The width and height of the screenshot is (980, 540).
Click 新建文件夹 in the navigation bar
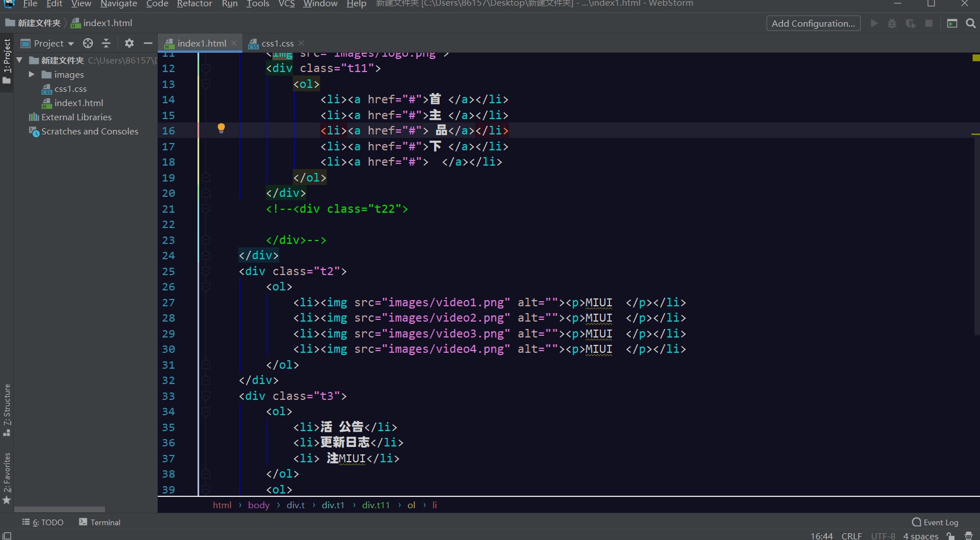(x=33, y=23)
